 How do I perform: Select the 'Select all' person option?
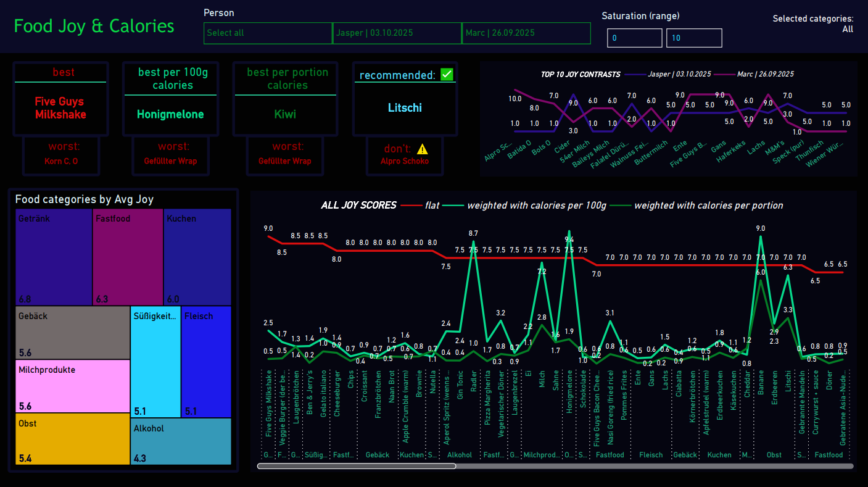(x=268, y=33)
